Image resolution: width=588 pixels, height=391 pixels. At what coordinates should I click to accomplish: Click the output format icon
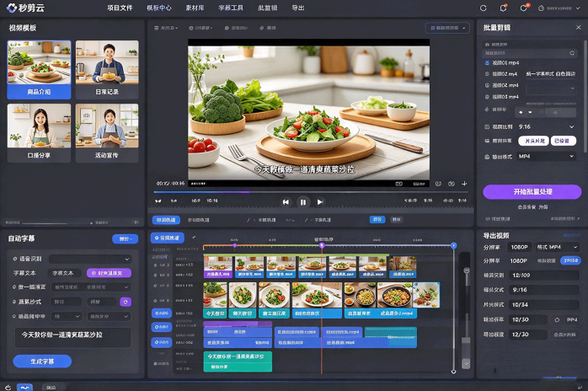(x=487, y=157)
